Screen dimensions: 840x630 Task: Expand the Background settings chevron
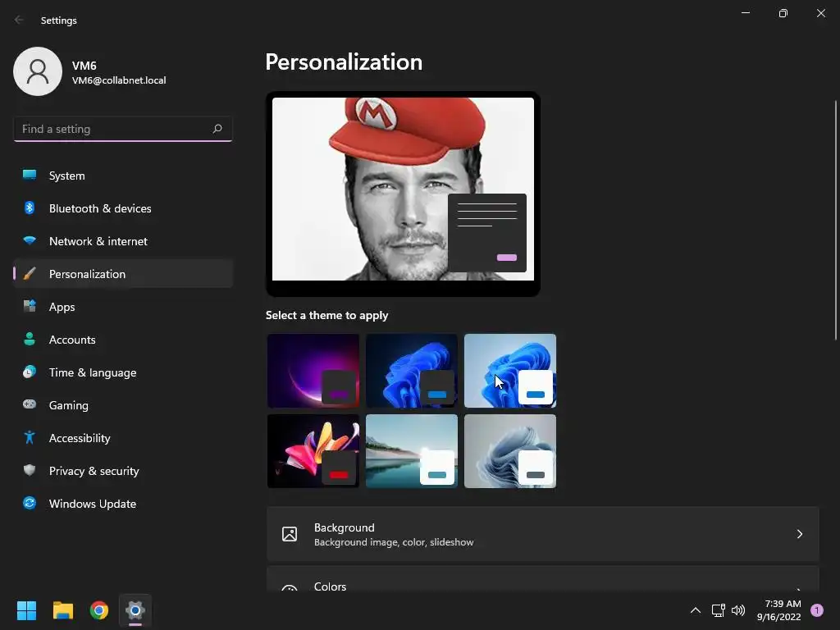799,534
